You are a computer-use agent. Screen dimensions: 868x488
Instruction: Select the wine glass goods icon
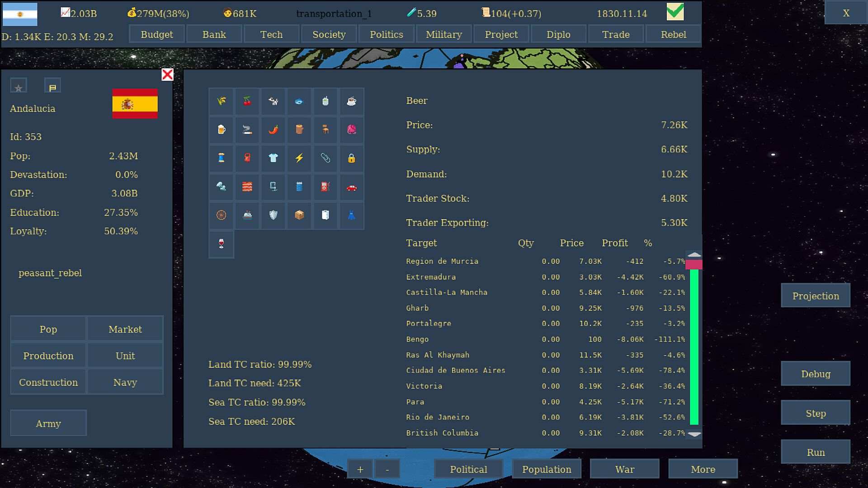221,244
